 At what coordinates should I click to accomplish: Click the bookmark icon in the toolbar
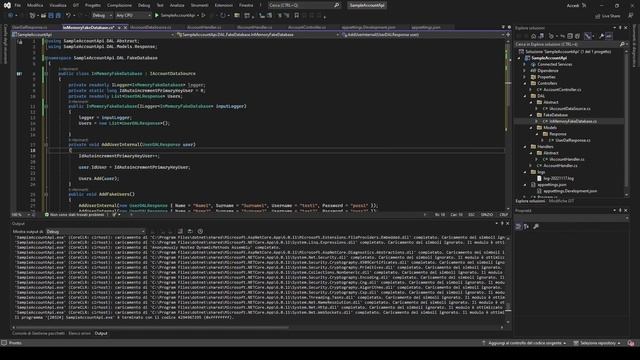(297, 16)
